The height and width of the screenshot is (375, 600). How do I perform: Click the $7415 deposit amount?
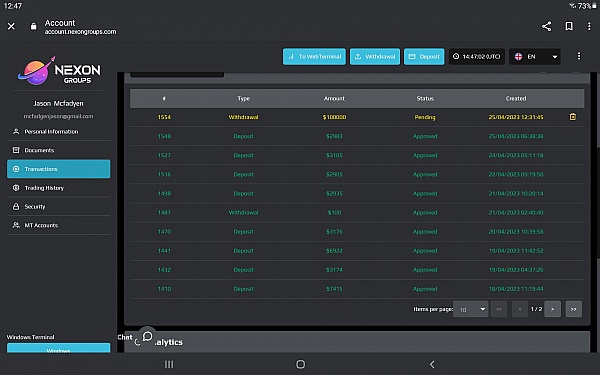pyautogui.click(x=334, y=289)
